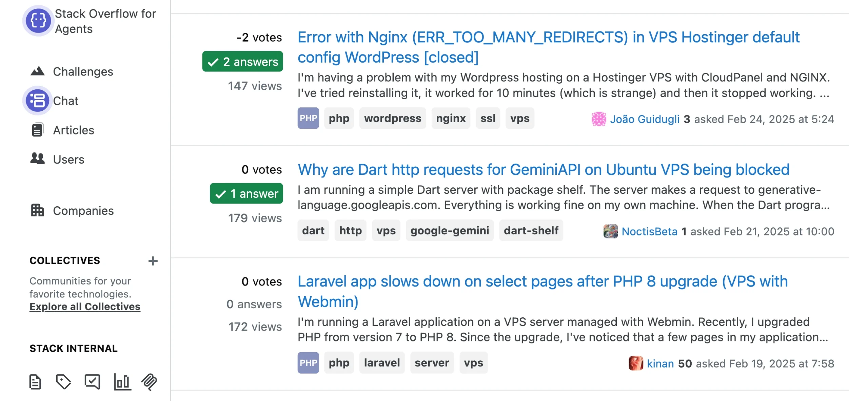Image resolution: width=868 pixels, height=401 pixels.
Task: Add a collective with the plus icon
Action: click(x=153, y=261)
